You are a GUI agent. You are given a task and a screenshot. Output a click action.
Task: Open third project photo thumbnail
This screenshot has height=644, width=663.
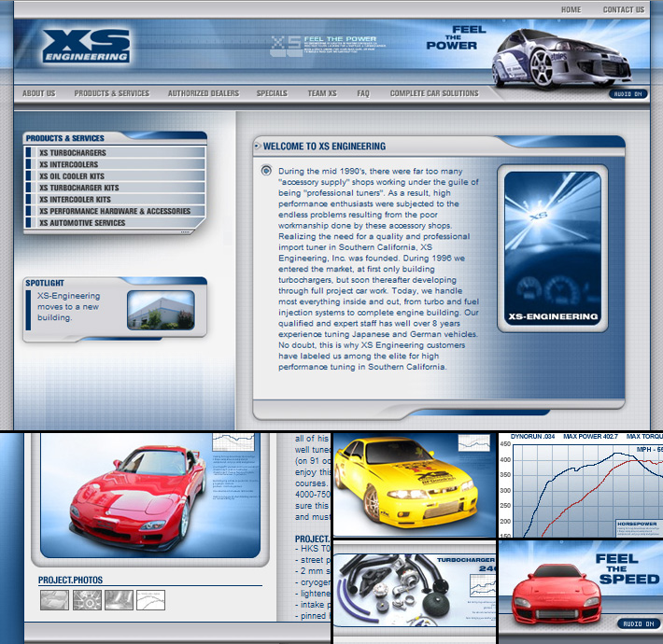click(119, 600)
